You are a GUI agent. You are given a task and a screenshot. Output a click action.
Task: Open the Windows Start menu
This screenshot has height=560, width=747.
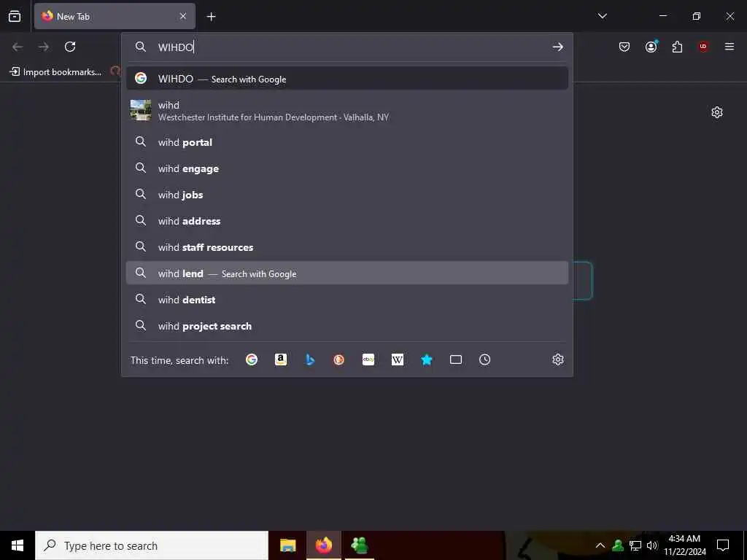point(18,545)
